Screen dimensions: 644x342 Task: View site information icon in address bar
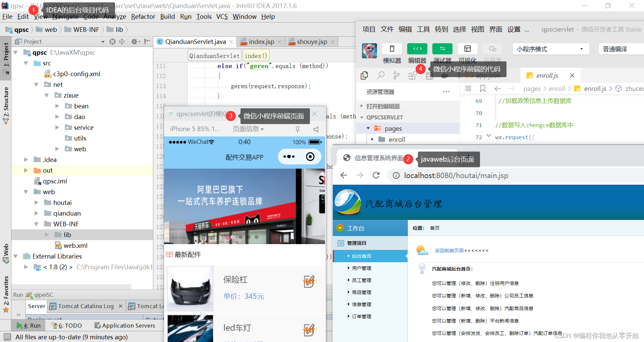tap(396, 176)
